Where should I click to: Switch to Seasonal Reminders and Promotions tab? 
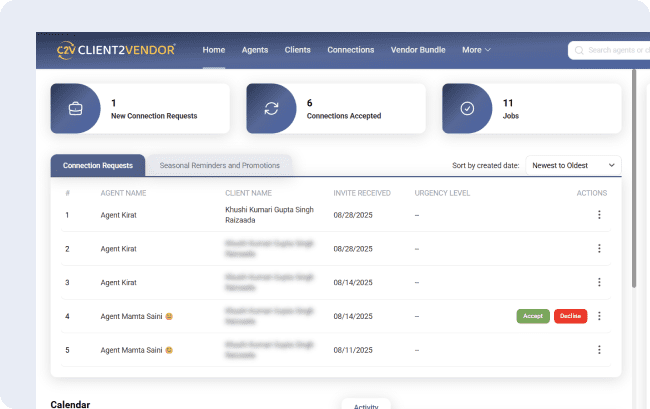220,165
